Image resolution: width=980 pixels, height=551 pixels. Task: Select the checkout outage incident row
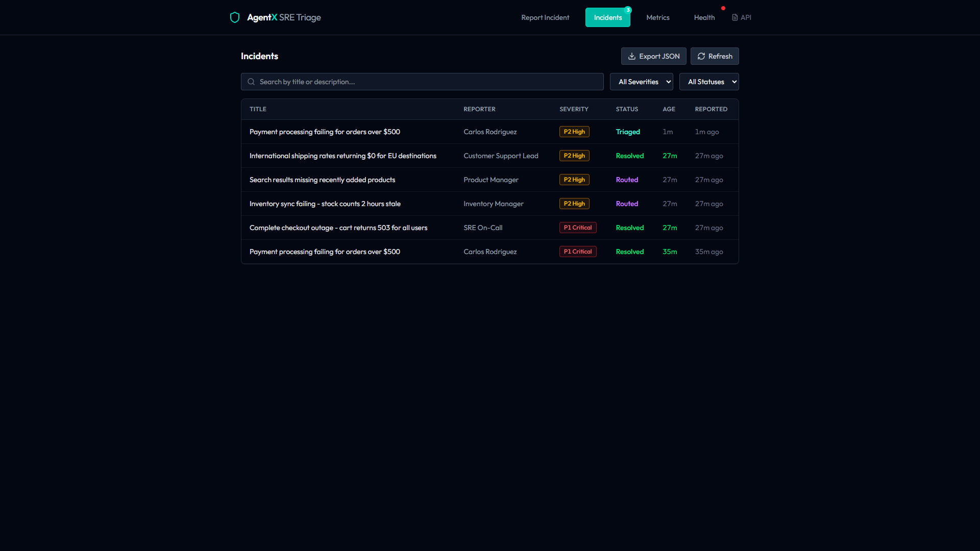point(338,228)
